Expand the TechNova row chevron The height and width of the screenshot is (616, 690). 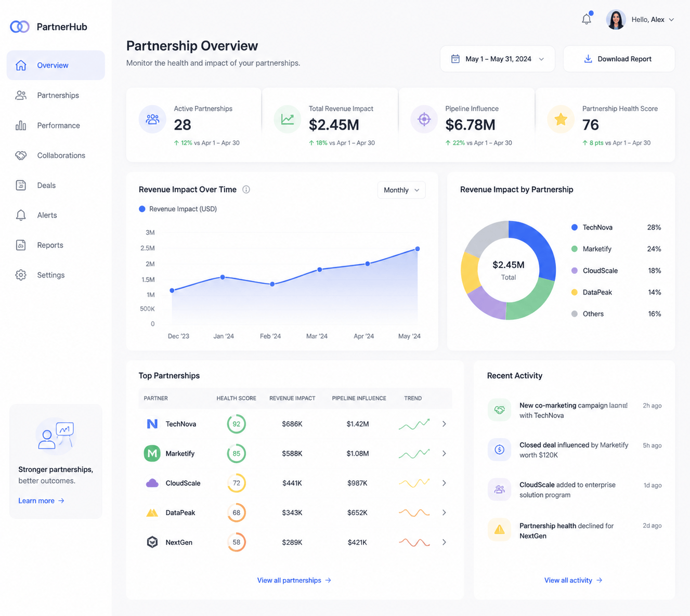pyautogui.click(x=444, y=424)
